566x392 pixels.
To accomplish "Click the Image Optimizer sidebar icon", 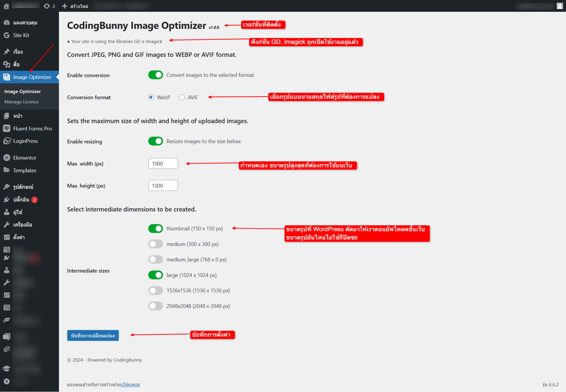I will tap(7, 77).
